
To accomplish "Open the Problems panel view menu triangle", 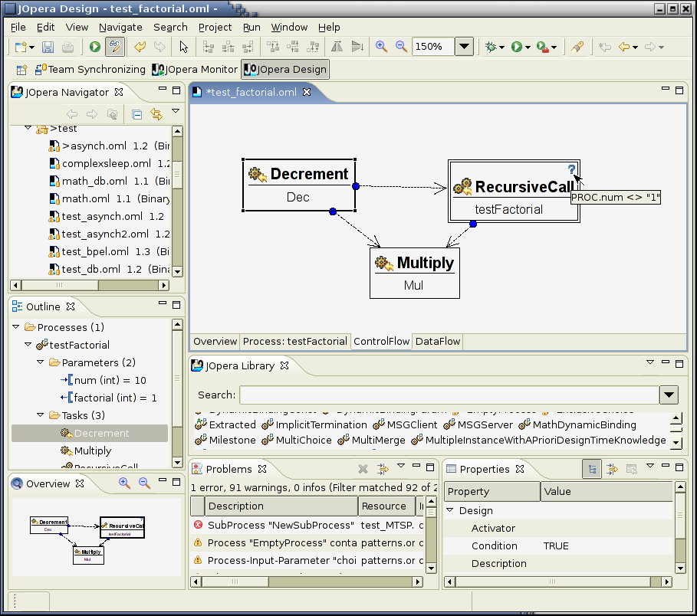I will 401,466.
